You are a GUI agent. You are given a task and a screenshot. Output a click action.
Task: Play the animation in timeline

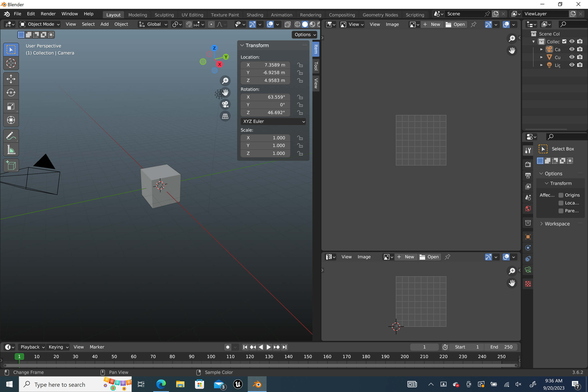[x=269, y=347]
